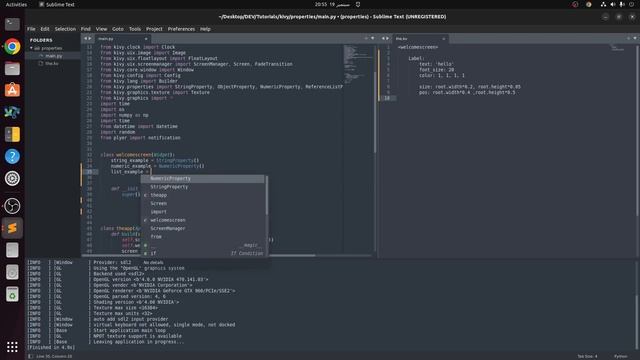
Task: Go to next tab in left pane
Action: pos(90,38)
